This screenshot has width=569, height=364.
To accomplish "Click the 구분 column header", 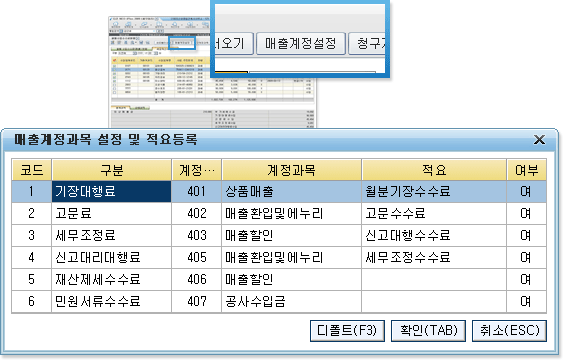I will point(111,170).
